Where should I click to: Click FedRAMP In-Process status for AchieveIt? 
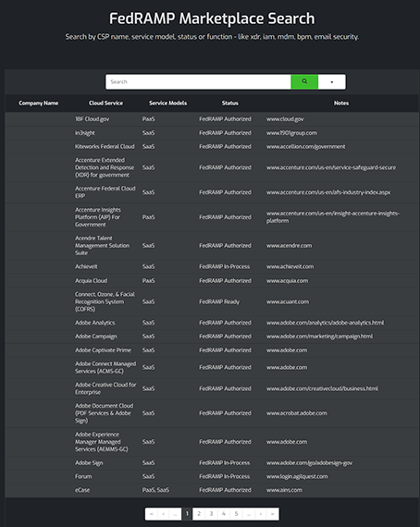click(224, 266)
